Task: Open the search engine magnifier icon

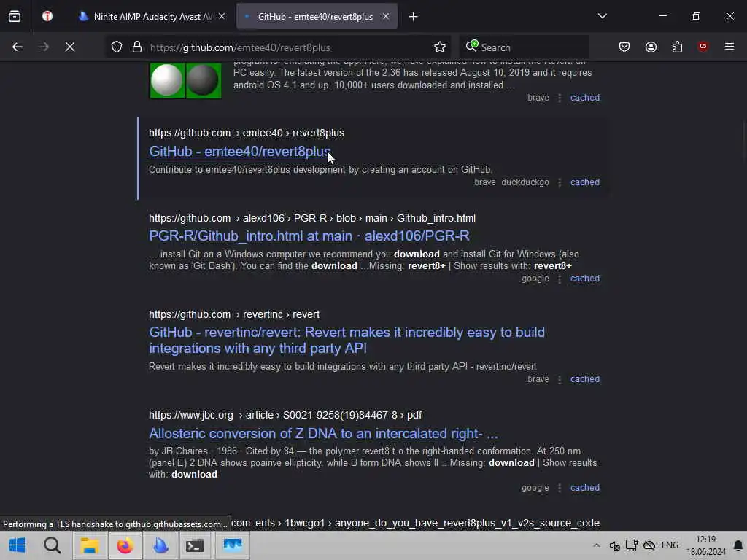Action: [472, 46]
